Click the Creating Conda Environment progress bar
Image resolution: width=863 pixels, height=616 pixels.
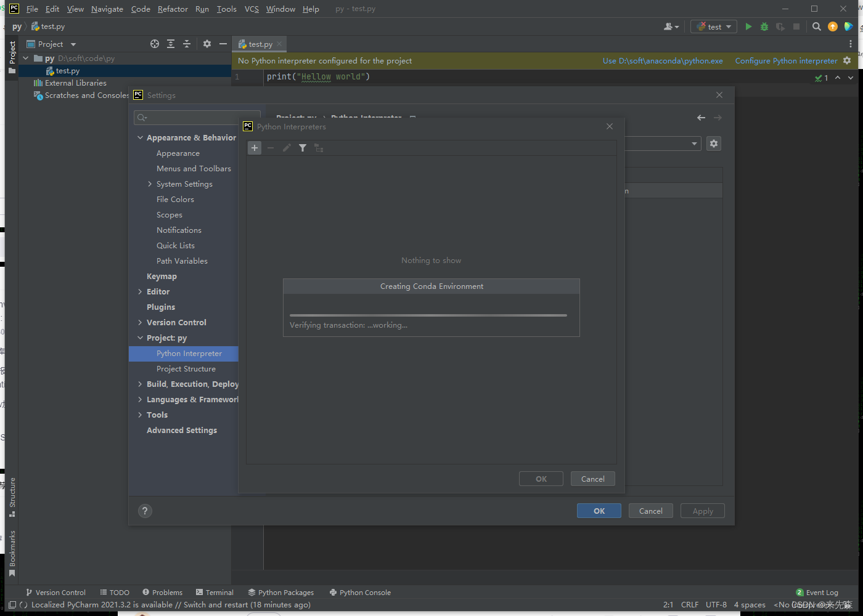[x=428, y=315]
